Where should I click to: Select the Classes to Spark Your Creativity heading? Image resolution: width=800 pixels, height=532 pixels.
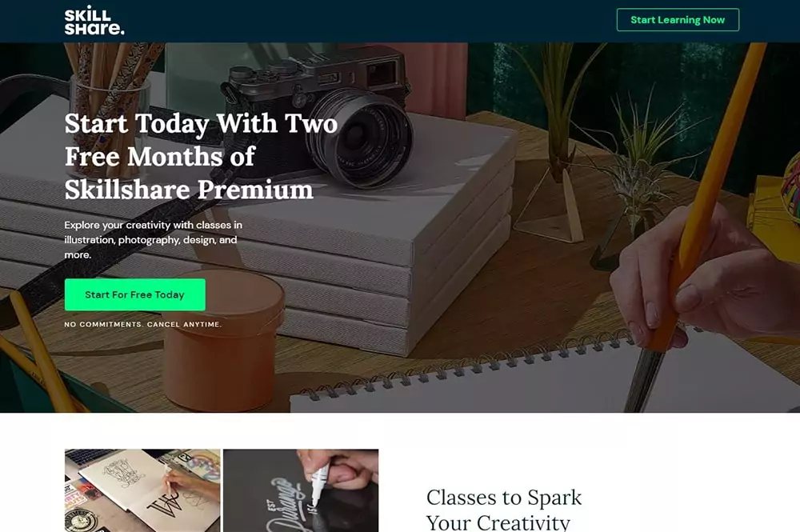pos(503,510)
